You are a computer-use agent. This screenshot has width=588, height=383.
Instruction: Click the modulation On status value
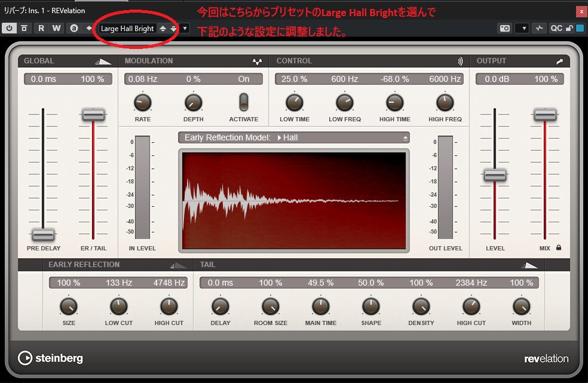[244, 79]
